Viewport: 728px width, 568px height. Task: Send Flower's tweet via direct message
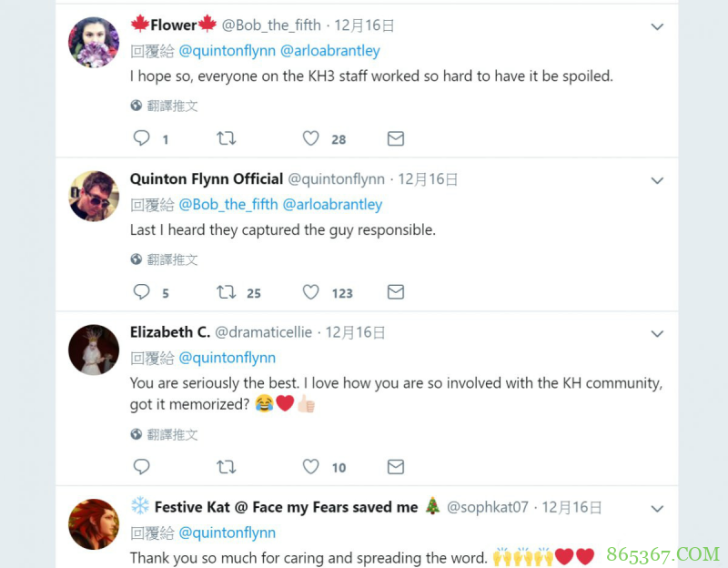coord(396,138)
